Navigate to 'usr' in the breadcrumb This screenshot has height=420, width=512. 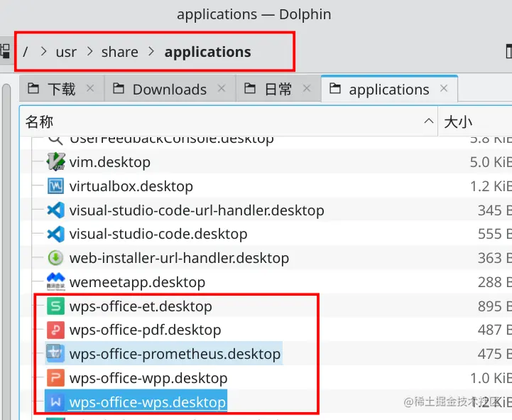point(66,52)
